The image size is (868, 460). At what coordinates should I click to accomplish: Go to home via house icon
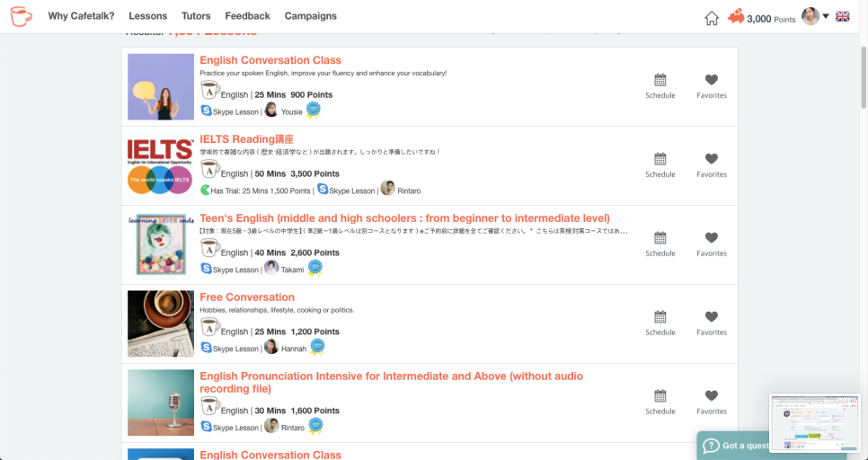tap(712, 18)
